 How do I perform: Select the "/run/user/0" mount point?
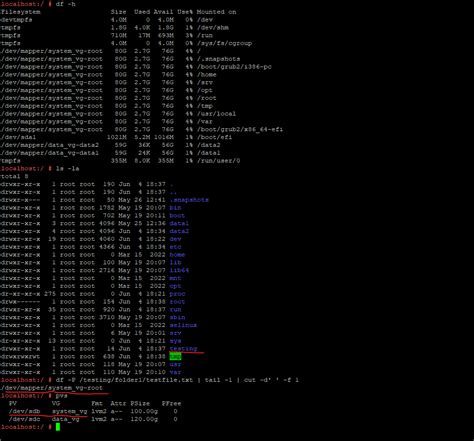(218, 161)
